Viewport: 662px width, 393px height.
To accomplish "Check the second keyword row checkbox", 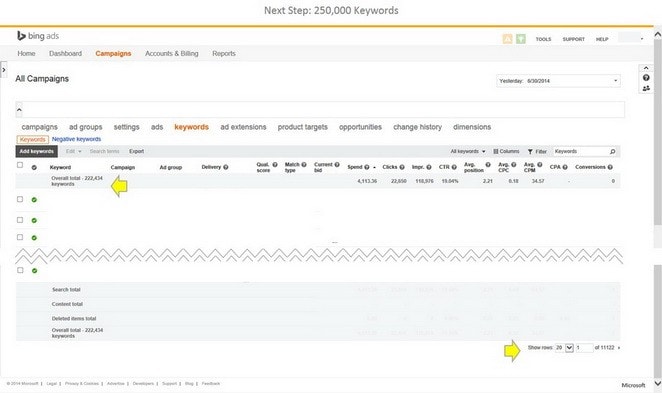I will (x=20, y=220).
